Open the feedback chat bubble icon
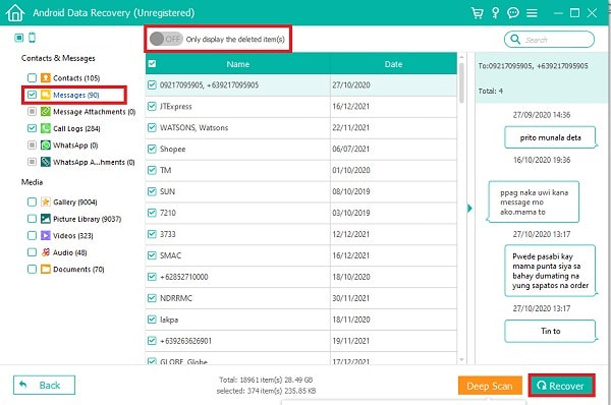This screenshot has height=405, width=611. (513, 13)
